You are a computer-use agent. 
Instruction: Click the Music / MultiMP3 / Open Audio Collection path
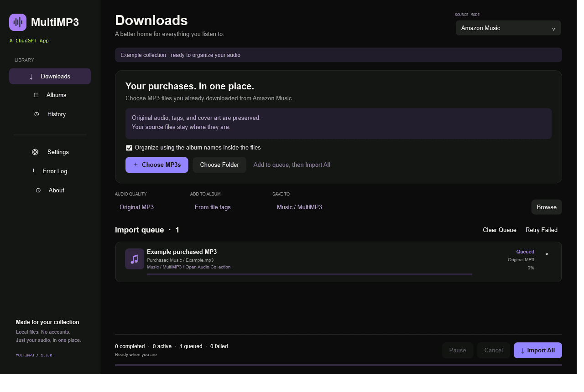(x=189, y=267)
